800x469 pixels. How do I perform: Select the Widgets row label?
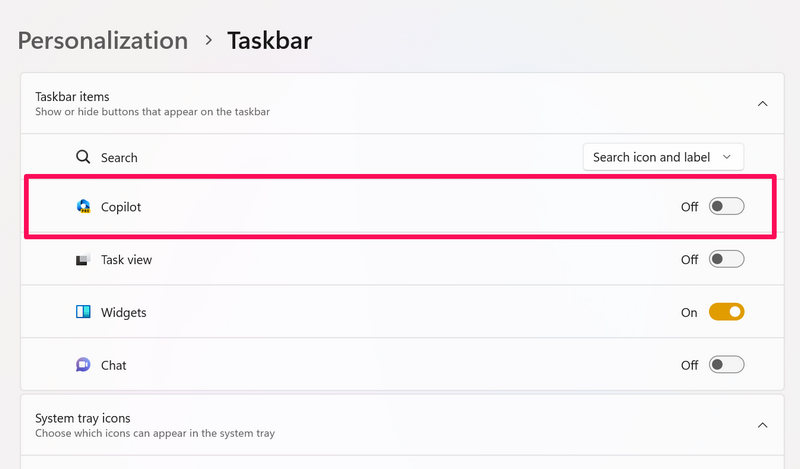tap(124, 312)
